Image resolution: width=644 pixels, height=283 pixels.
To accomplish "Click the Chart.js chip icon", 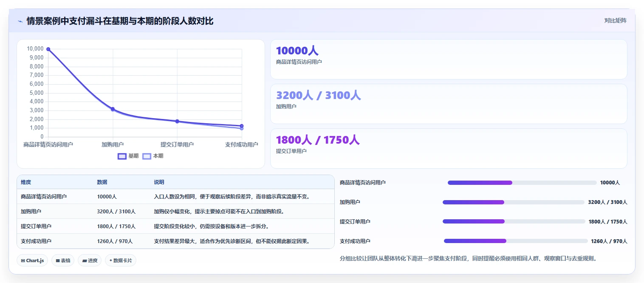I will (23, 260).
